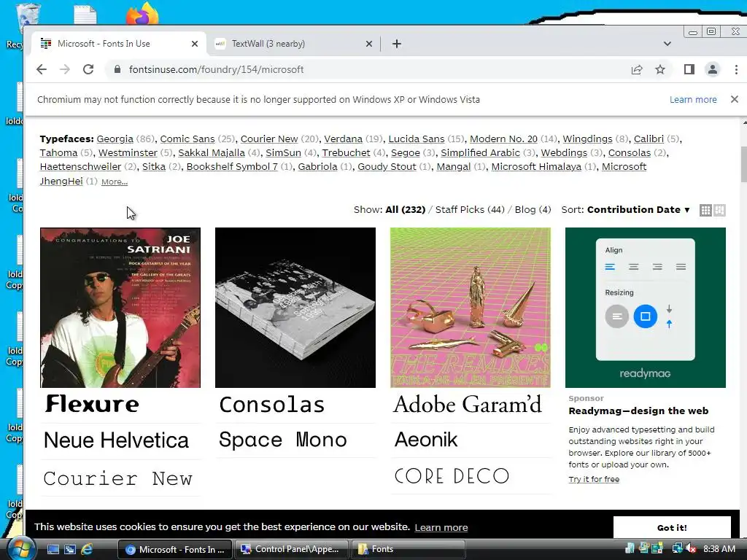Click Readymag—design the web heading
The height and width of the screenshot is (560, 747).
pyautogui.click(x=638, y=411)
